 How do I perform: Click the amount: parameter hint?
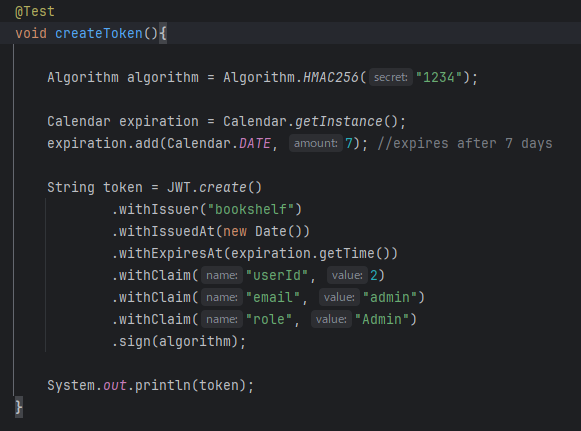coord(316,143)
